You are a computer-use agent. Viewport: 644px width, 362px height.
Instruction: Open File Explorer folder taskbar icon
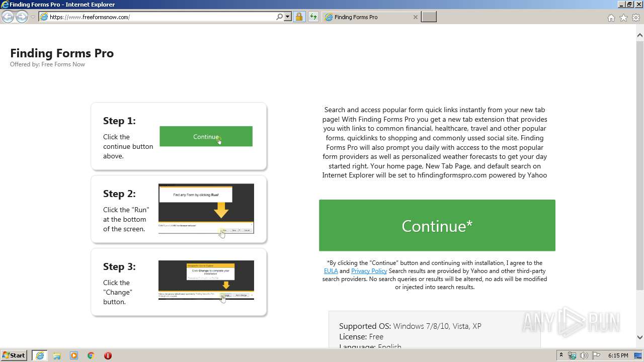tap(57, 355)
